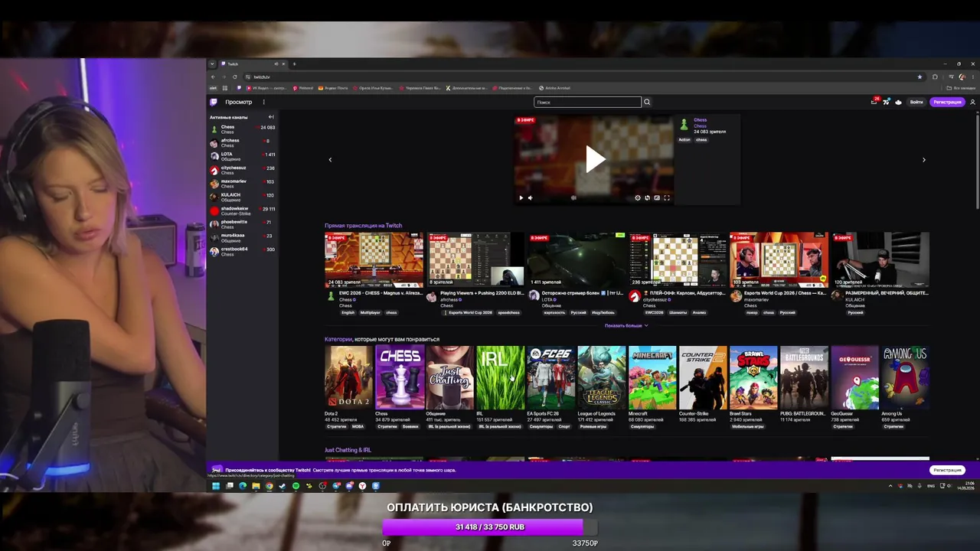Open the Counter-Strike category cover
This screenshot has height=551, width=980.
(x=703, y=377)
